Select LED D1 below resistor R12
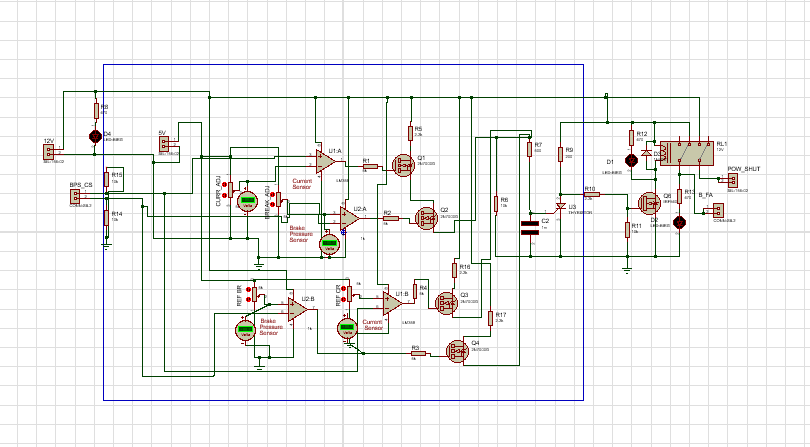 tap(631, 161)
